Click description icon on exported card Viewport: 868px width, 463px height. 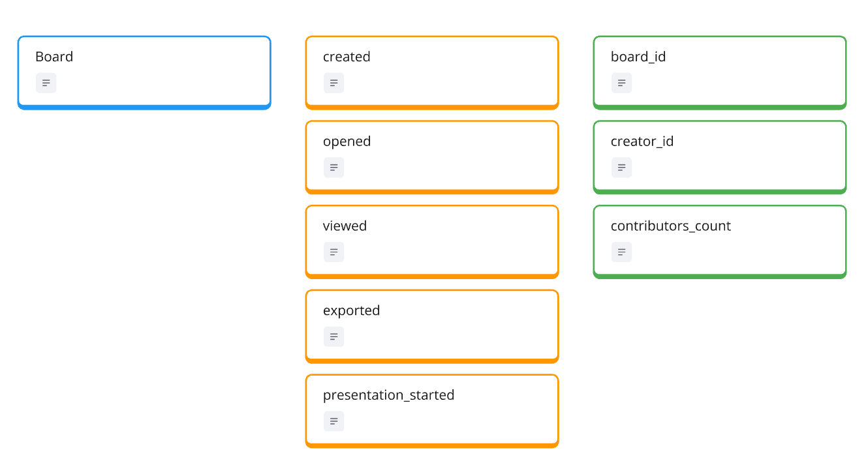pyautogui.click(x=333, y=336)
